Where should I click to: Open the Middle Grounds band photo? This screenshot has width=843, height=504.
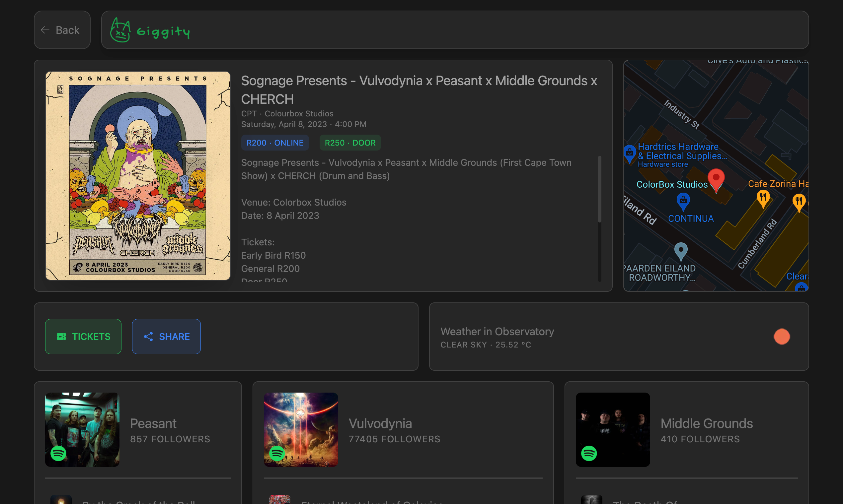tap(613, 430)
